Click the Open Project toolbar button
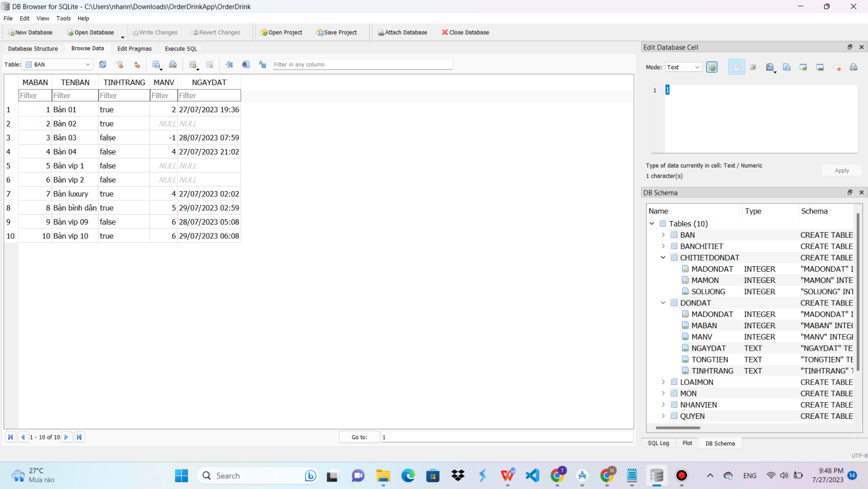This screenshot has width=868, height=489. point(281,32)
